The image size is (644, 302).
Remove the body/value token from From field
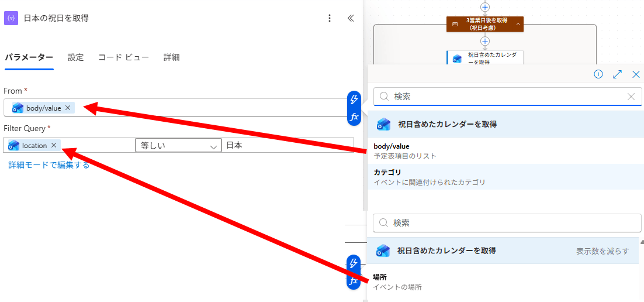point(68,108)
